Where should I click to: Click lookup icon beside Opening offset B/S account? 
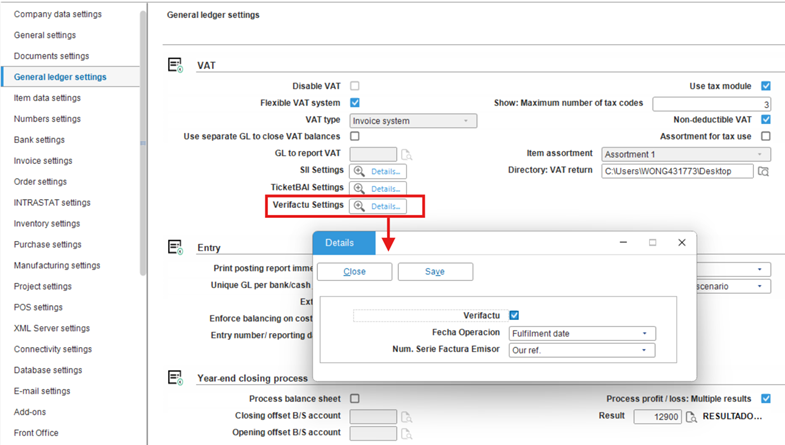[x=407, y=433]
